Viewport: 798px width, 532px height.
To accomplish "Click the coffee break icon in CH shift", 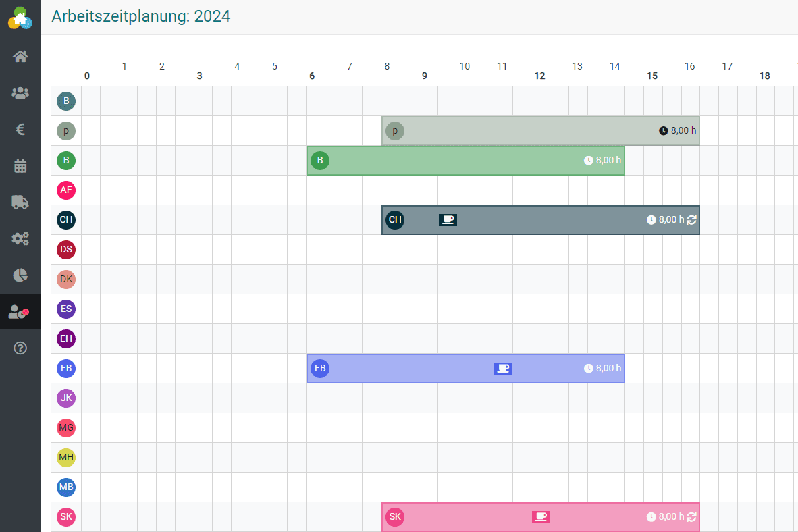I will coord(448,220).
